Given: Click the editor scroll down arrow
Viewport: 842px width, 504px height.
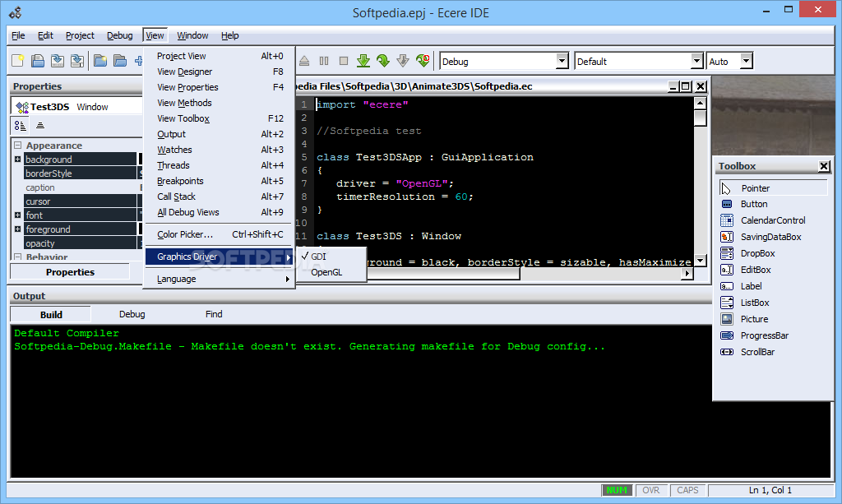Looking at the screenshot, I should pos(700,261).
